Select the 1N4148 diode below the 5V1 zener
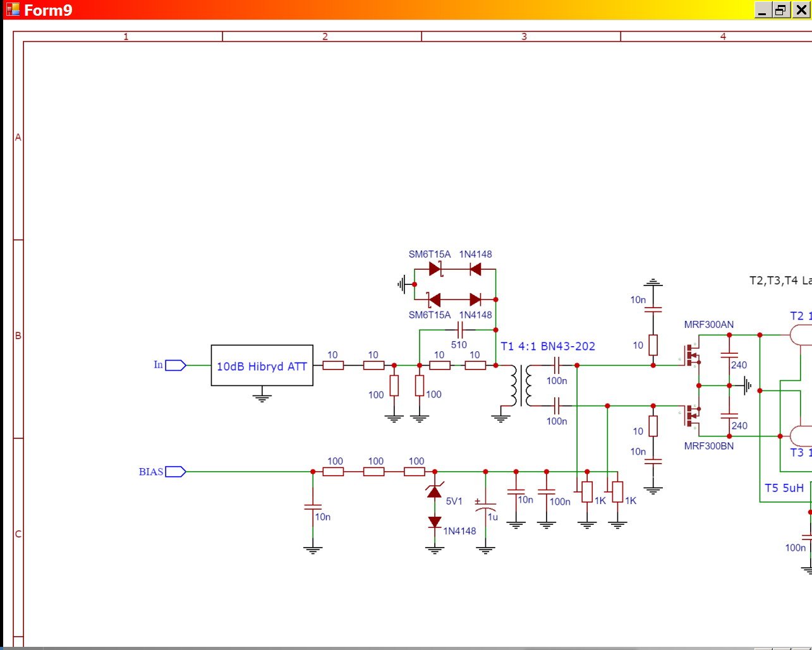The height and width of the screenshot is (650, 812). point(435,522)
